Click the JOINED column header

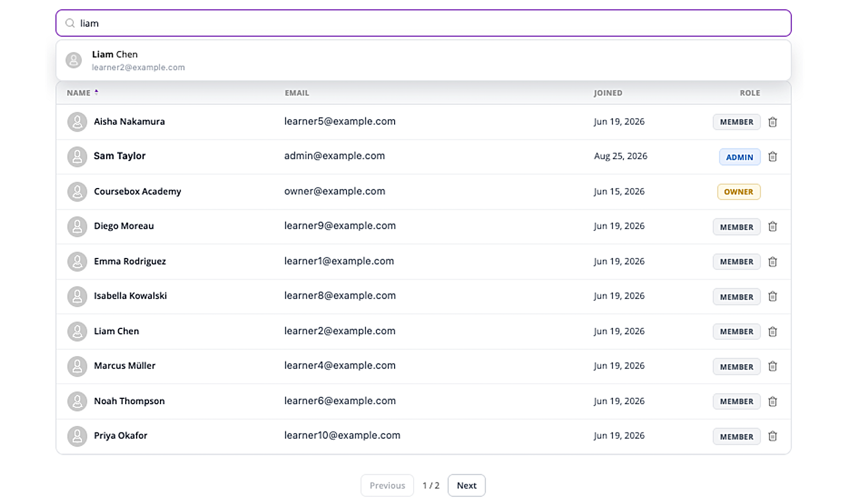pos(608,93)
